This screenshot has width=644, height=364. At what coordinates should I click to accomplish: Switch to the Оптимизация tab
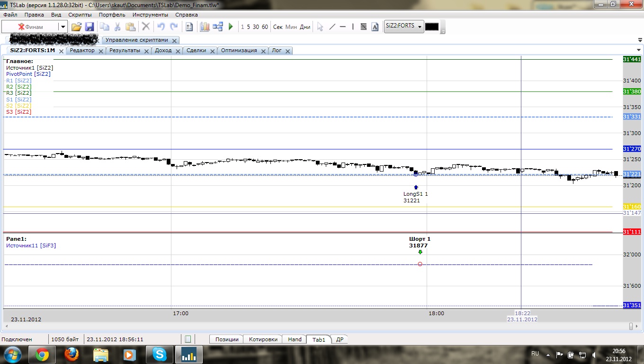click(x=239, y=51)
